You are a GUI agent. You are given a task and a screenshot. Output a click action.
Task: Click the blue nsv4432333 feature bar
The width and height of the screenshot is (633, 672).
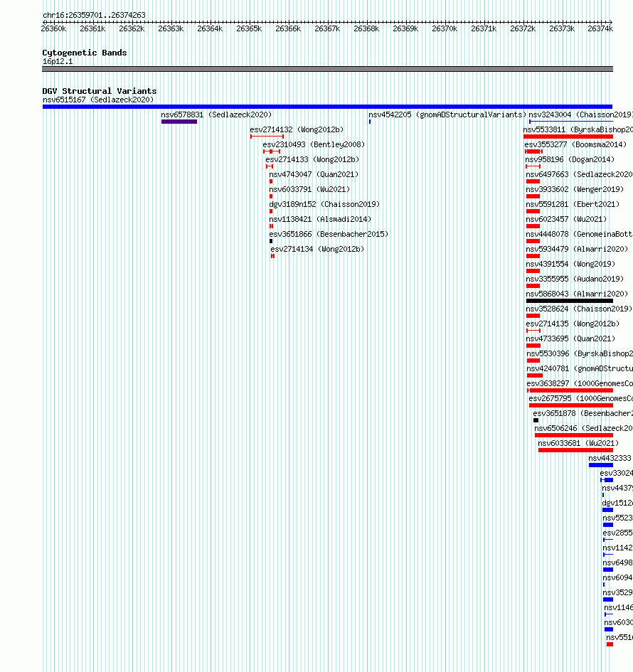(601, 466)
